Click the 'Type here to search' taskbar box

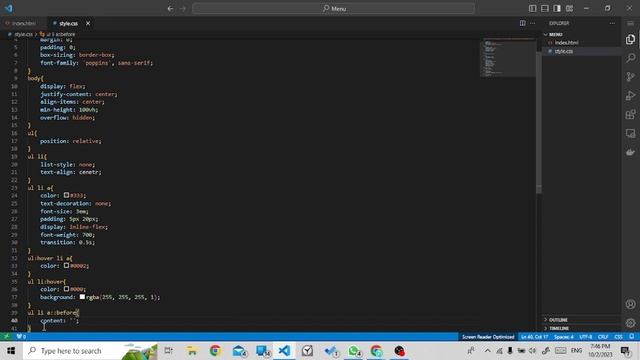[90, 351]
